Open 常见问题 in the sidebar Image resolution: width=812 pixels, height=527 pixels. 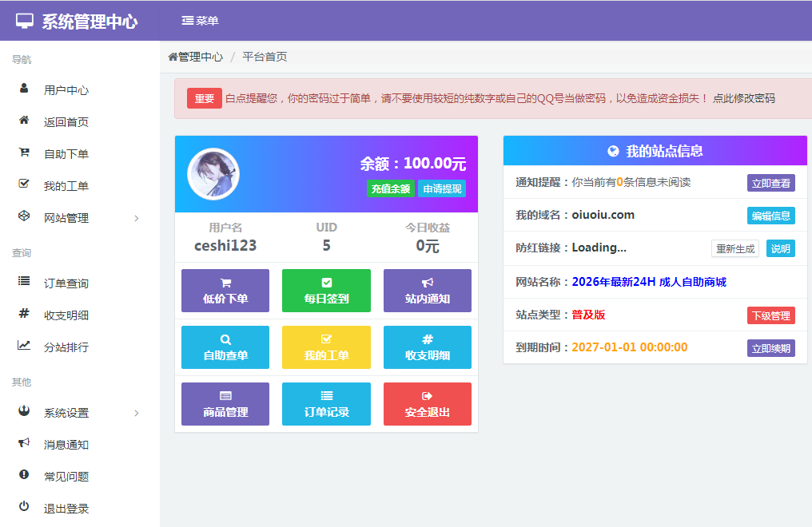[66, 477]
